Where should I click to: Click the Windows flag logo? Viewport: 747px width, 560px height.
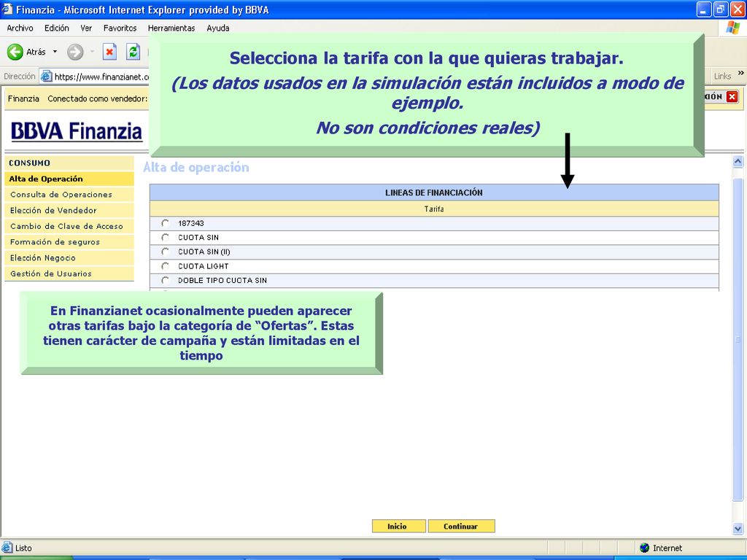pyautogui.click(x=732, y=28)
